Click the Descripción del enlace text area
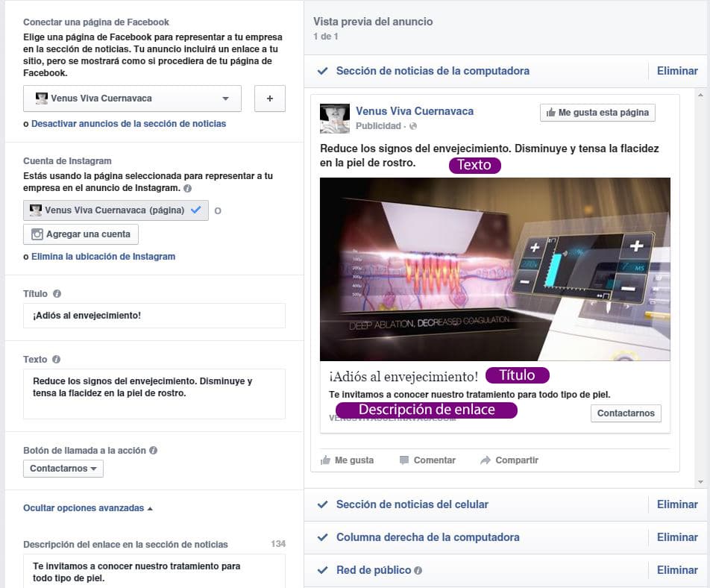 pyautogui.click(x=154, y=572)
